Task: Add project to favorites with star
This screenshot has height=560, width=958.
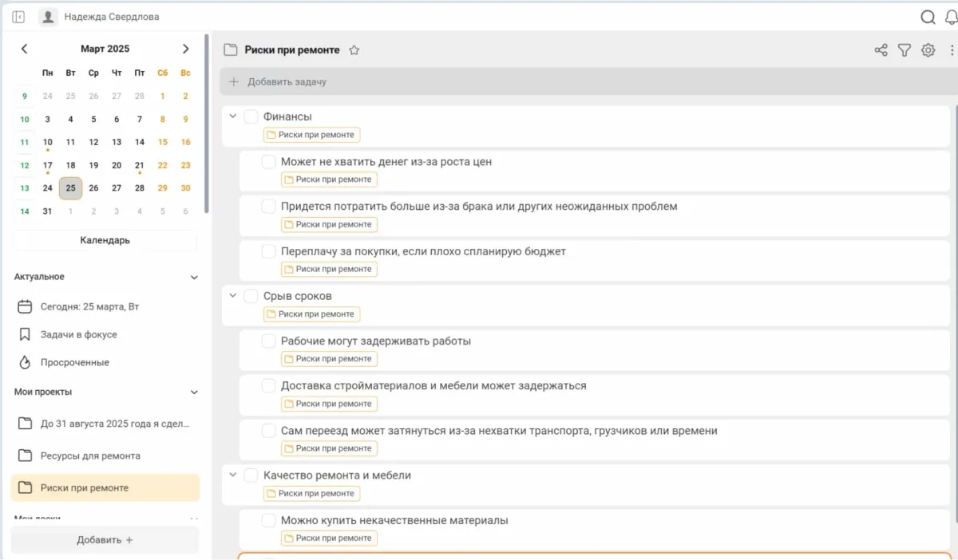Action: click(x=354, y=50)
